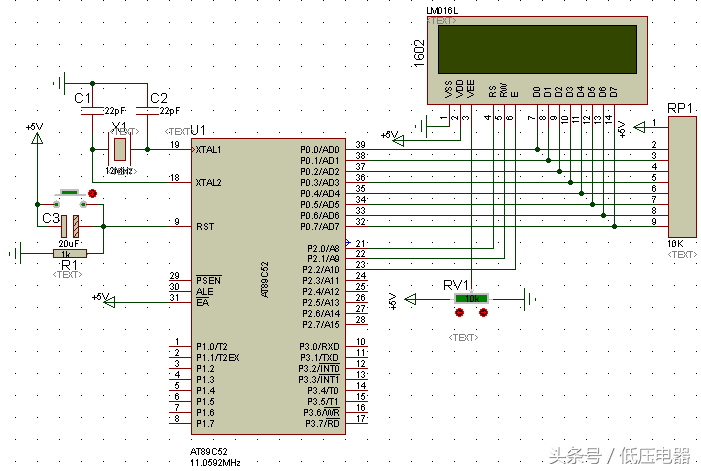The image size is (701, 471).
Task: Click the ground symbol beside R1
Action: tap(16, 254)
